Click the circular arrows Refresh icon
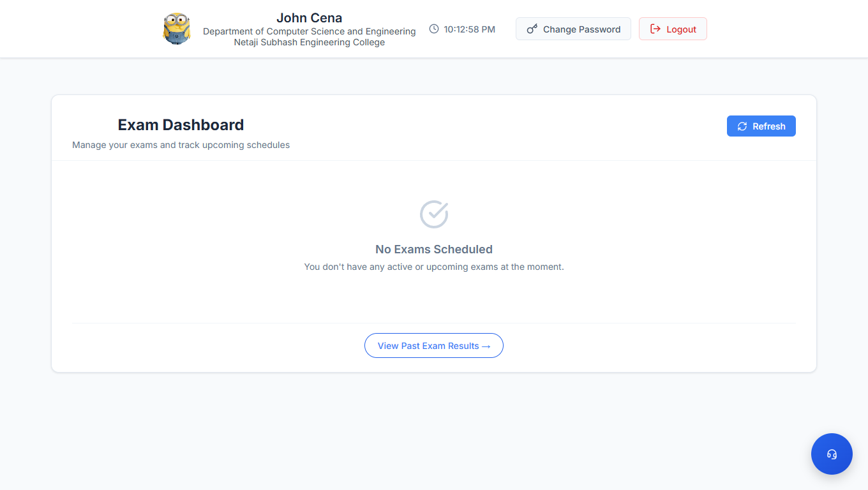This screenshot has width=868, height=490. (x=742, y=126)
